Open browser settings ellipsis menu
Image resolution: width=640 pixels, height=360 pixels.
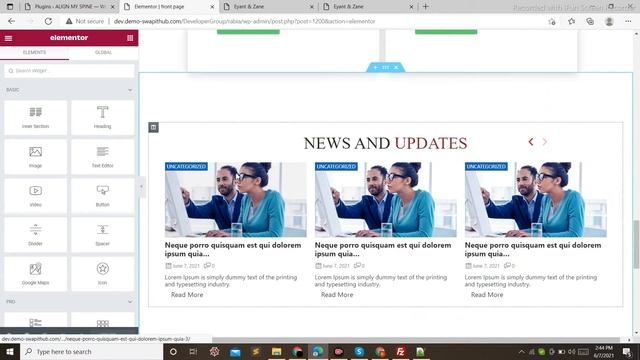[628, 21]
